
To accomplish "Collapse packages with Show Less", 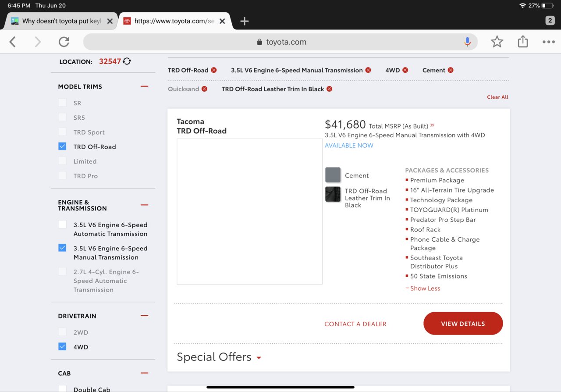I will click(x=423, y=288).
